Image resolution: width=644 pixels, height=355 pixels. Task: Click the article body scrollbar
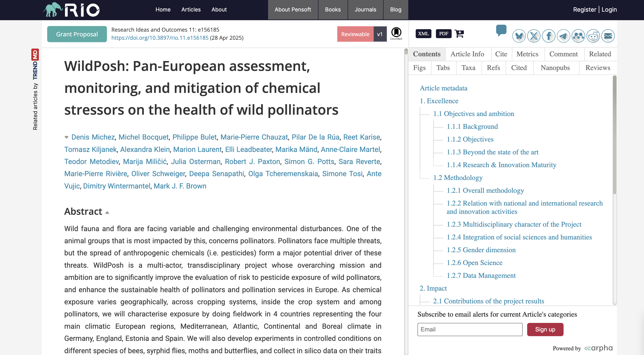coord(406,52)
